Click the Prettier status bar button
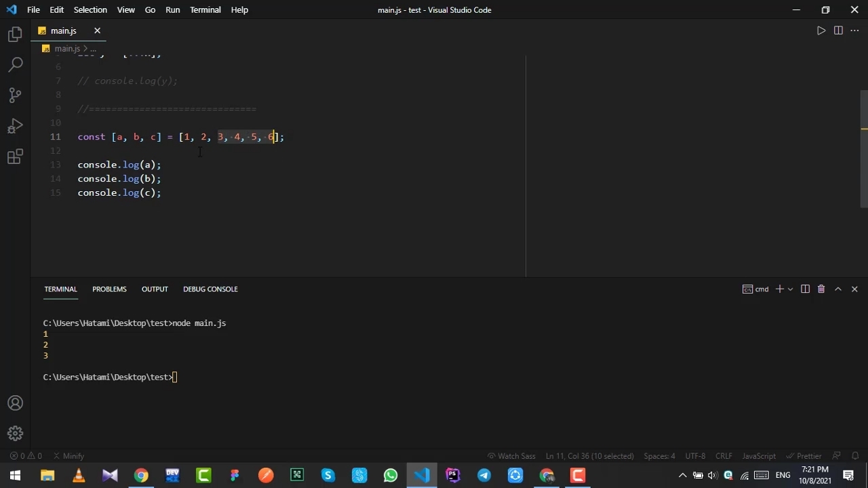The width and height of the screenshot is (868, 488). click(x=803, y=456)
